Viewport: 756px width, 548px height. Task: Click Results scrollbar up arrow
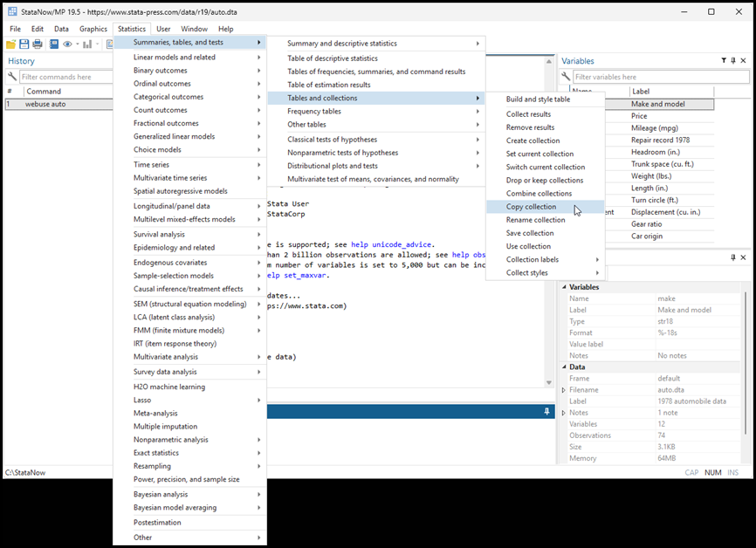(x=549, y=62)
